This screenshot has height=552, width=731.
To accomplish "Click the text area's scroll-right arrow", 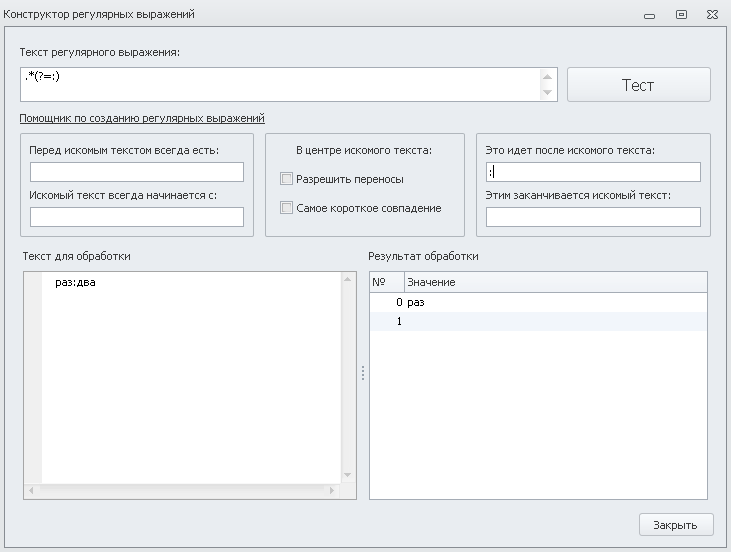I will 332,490.
